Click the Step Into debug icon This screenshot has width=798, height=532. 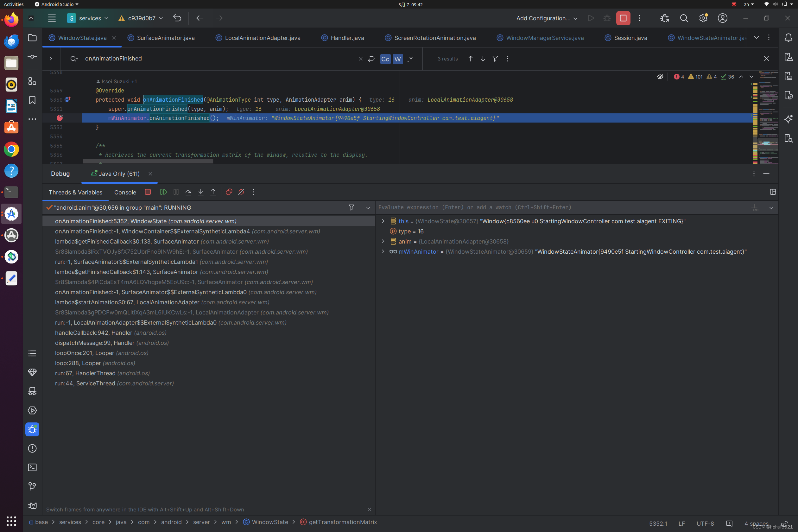(201, 192)
